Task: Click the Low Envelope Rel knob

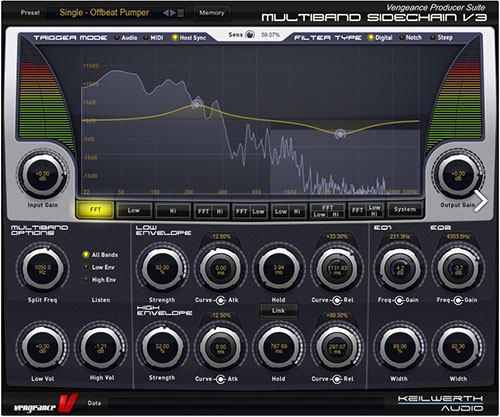Action: click(x=337, y=269)
